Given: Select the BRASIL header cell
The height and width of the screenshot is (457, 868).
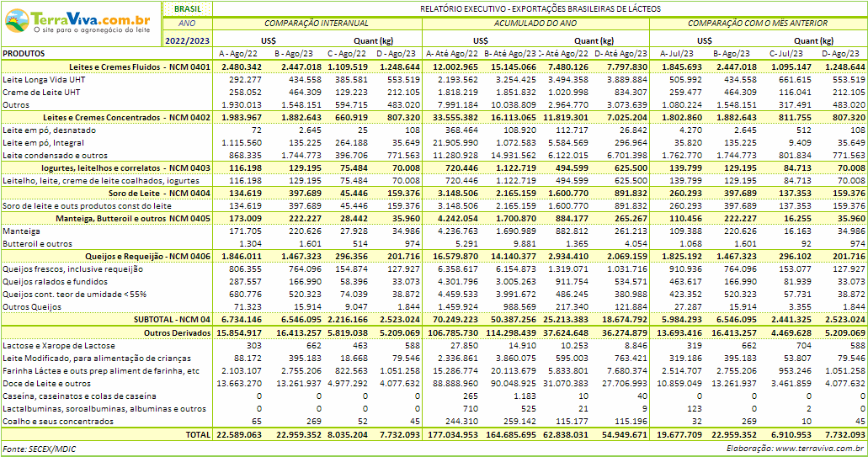Looking at the screenshot, I should pyautogui.click(x=187, y=8).
